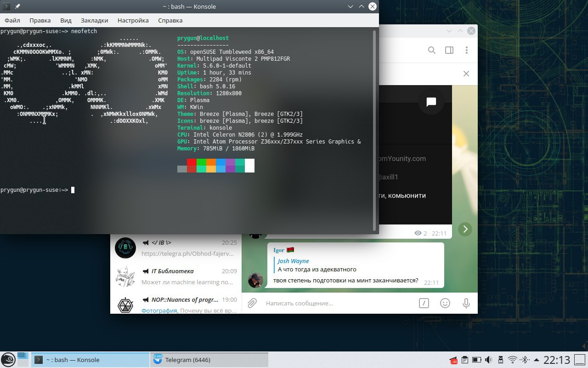
Task: Open the Настройка menu in Konsole
Action: point(133,20)
